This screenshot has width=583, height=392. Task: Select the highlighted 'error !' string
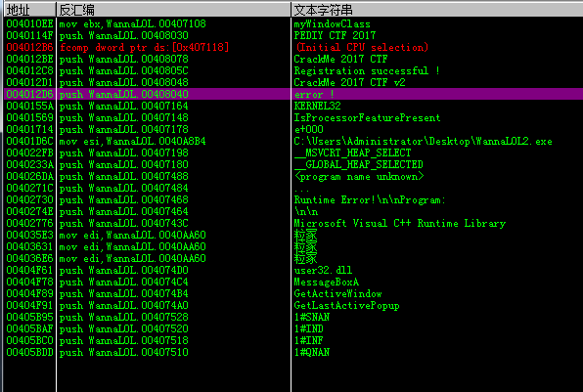click(x=314, y=95)
